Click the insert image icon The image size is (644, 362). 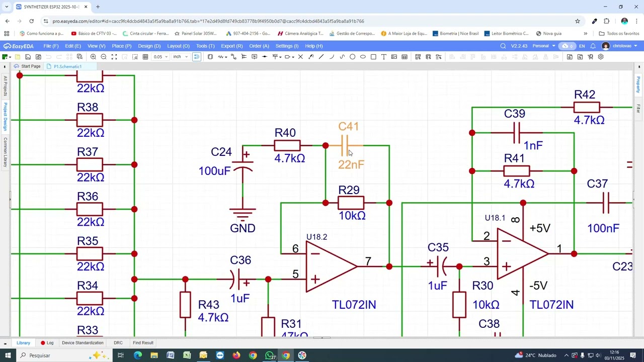394,57
